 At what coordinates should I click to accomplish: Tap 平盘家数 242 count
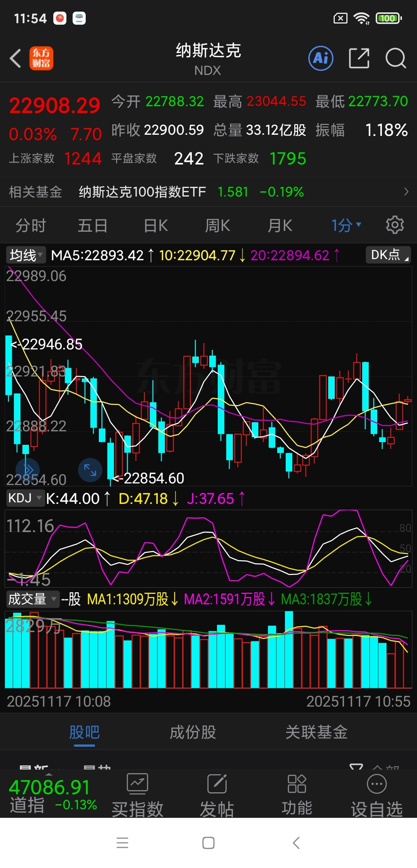158,158
